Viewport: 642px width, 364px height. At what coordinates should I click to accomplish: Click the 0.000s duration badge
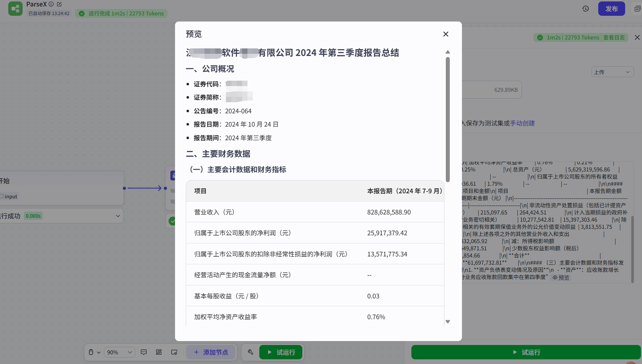pyautogui.click(x=33, y=216)
